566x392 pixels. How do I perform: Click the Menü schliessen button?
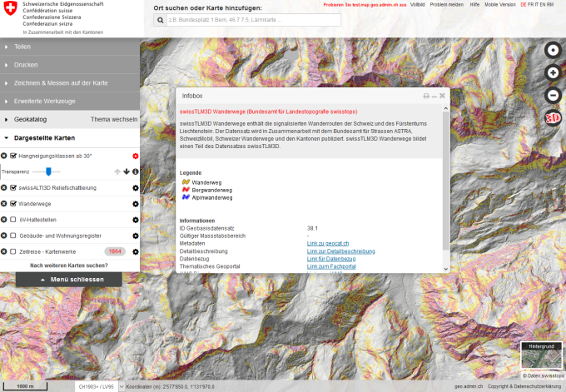click(69, 280)
